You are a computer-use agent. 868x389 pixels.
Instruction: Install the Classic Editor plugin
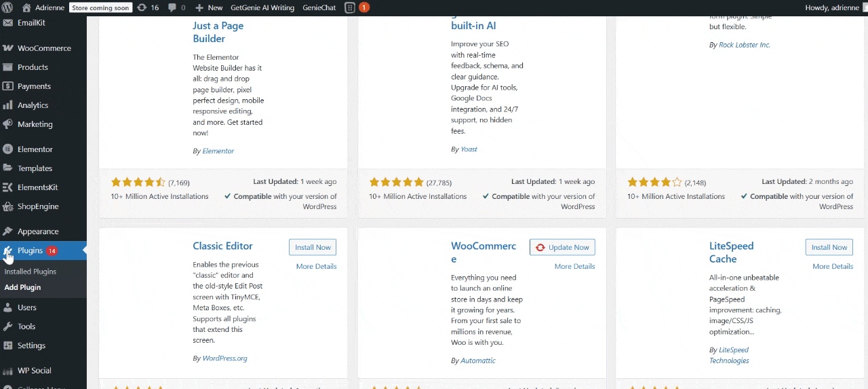[313, 247]
